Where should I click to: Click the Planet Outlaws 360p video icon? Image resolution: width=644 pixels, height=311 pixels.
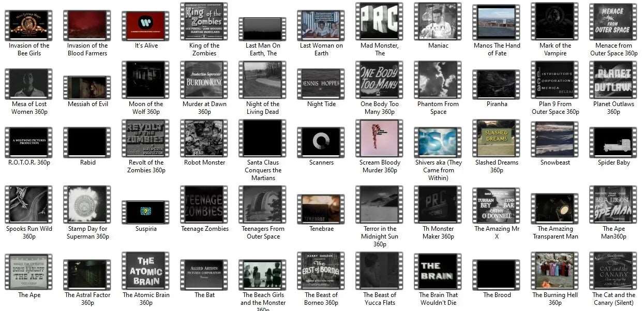[x=613, y=80]
